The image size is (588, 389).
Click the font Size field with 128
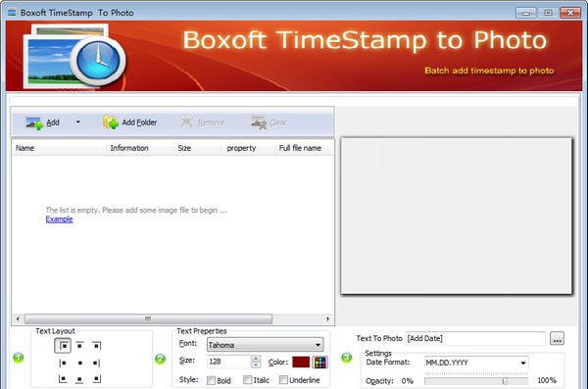[228, 362]
